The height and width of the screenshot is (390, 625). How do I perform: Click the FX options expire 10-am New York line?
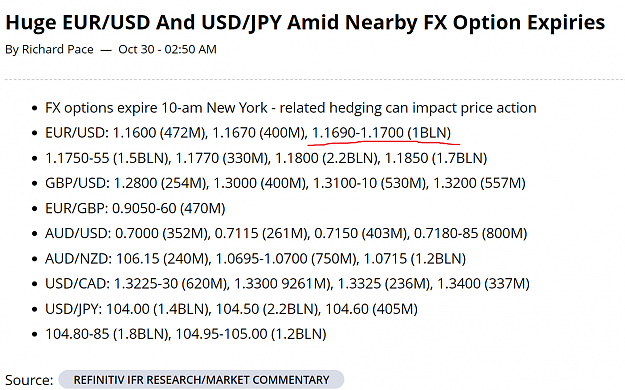(291, 108)
